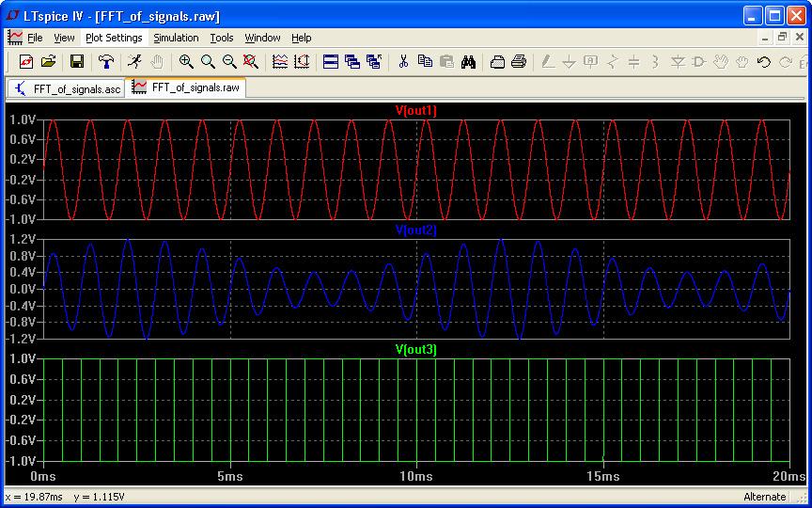The width and height of the screenshot is (812, 508).
Task: Select the Zoom Out magnifier icon
Action: coord(229,62)
